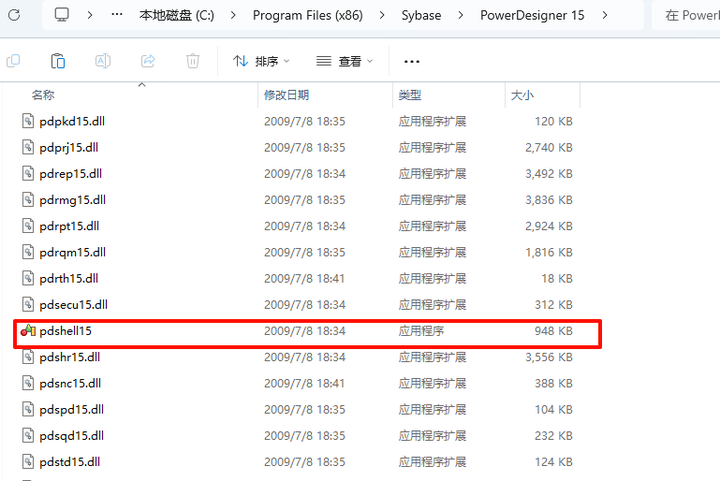Select file name pdsnc15.dll

70,383
